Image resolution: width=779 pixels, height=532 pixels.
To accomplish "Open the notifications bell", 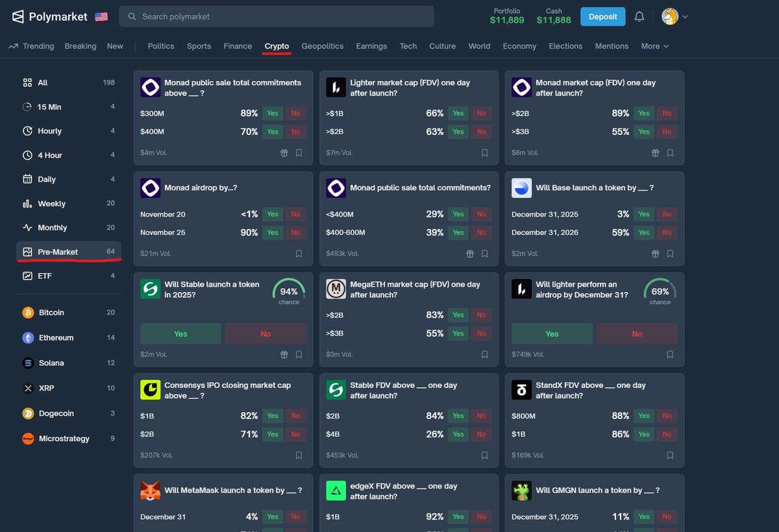I will [639, 16].
